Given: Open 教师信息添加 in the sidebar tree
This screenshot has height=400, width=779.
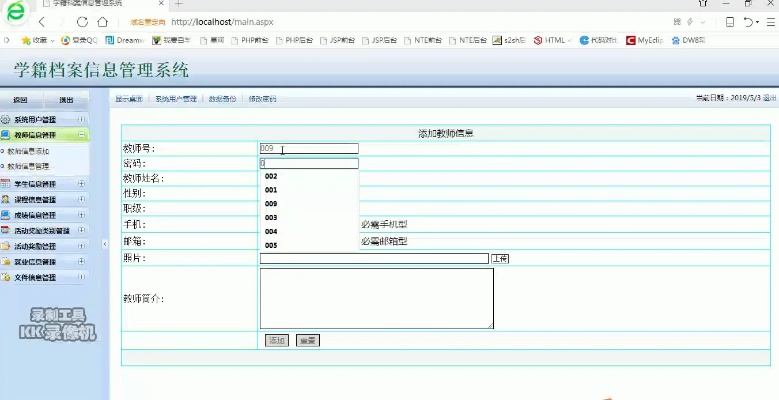Looking at the screenshot, I should tap(28, 151).
